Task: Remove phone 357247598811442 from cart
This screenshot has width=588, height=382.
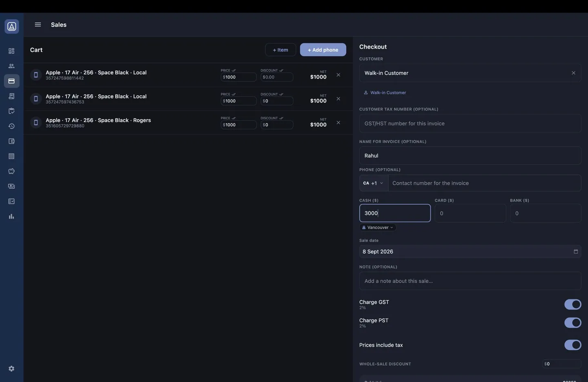Action: click(x=338, y=75)
